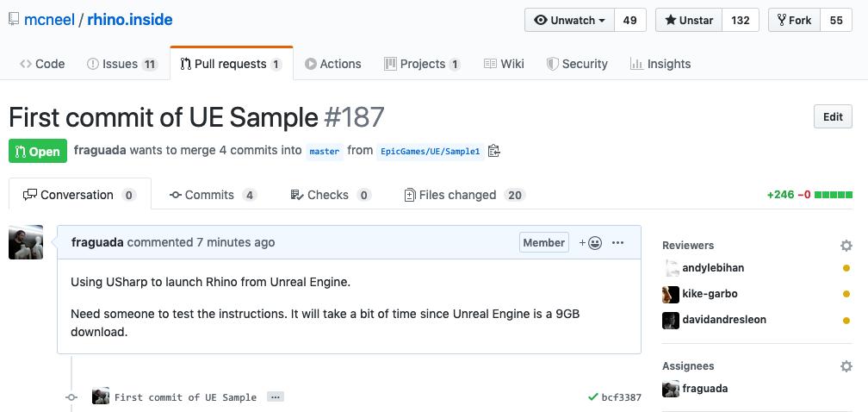Click the EpicGames/UE/Sample1 branch label
The image size is (868, 412).
(431, 151)
